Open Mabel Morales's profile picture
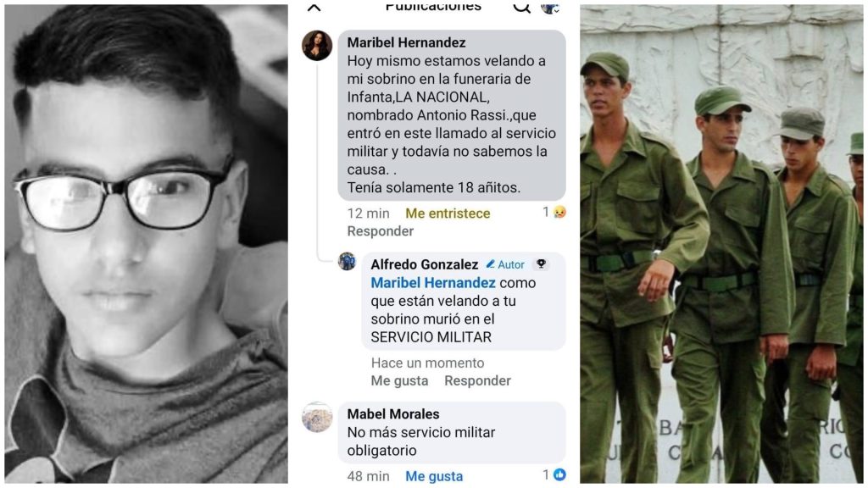The width and height of the screenshot is (868, 488). click(317, 417)
